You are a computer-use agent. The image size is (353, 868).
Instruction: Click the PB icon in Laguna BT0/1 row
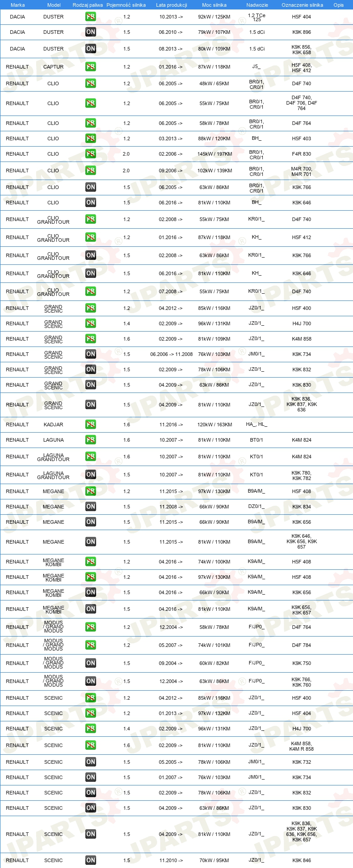click(91, 440)
